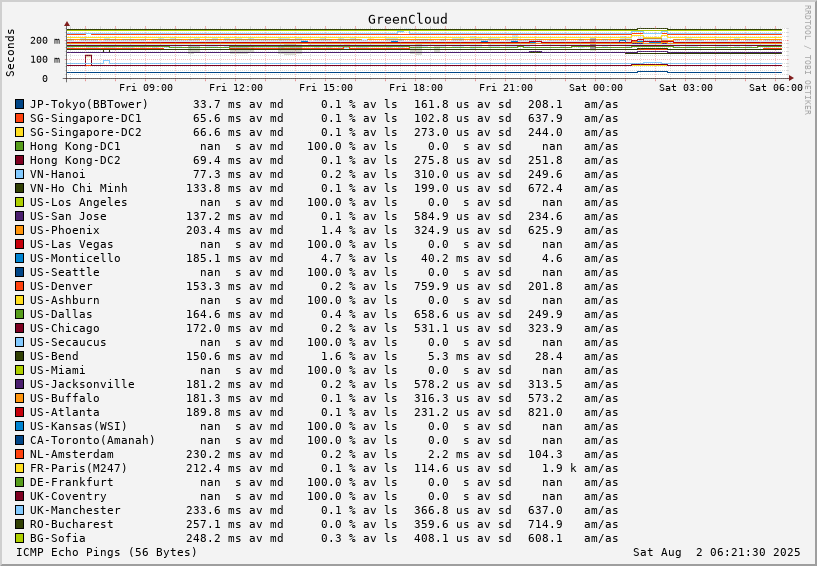Click the US-Los Angeles legend label
817x566 pixels.
(x=79, y=202)
